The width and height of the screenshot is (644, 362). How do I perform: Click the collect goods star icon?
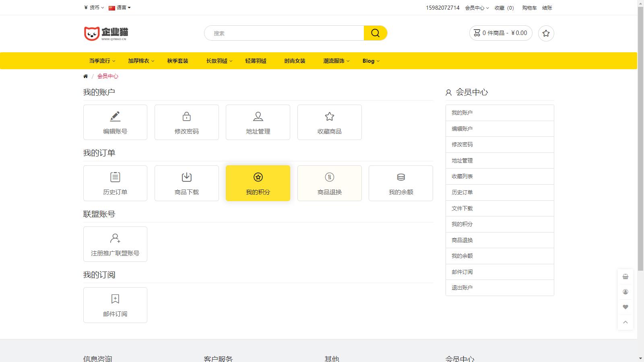click(329, 116)
